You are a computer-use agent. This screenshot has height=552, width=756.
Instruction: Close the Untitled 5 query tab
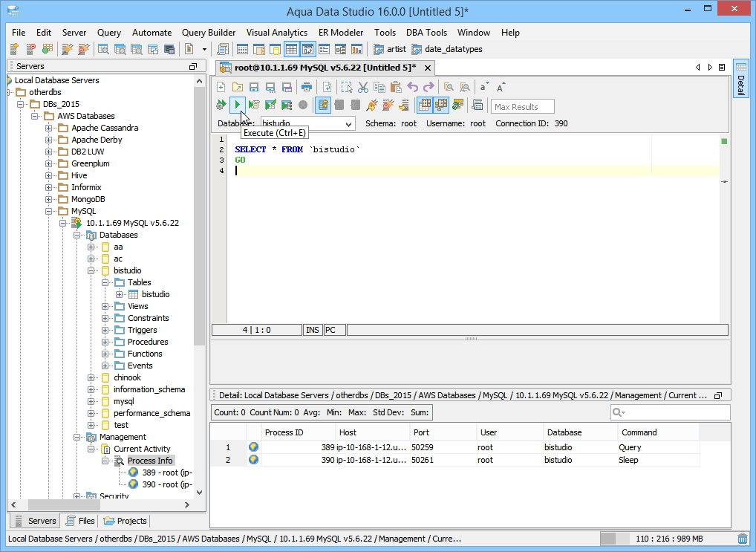tap(428, 68)
